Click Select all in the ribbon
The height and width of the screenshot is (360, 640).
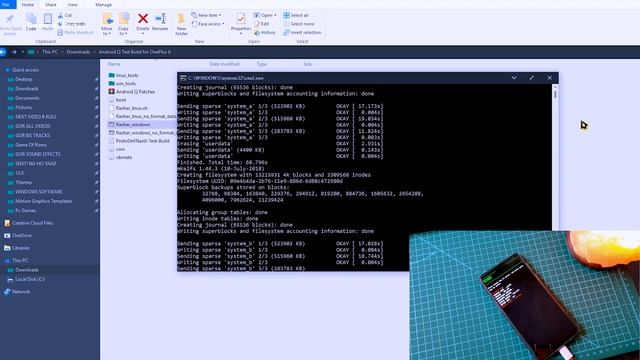296,15
